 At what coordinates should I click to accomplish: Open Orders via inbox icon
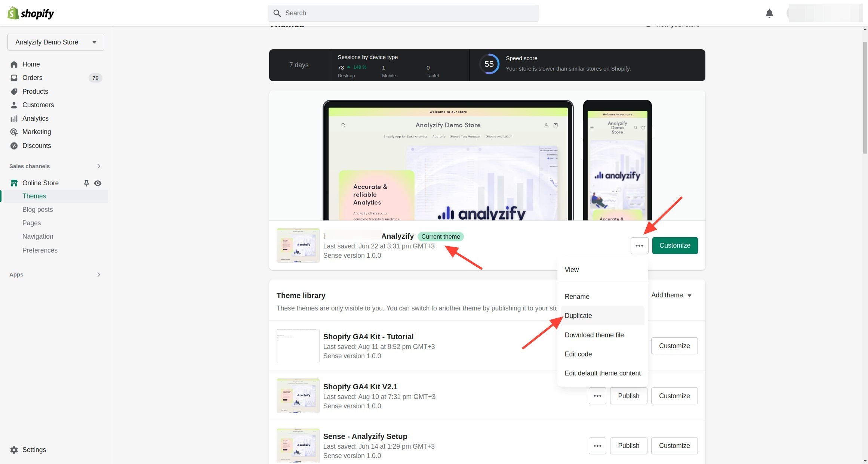[14, 78]
